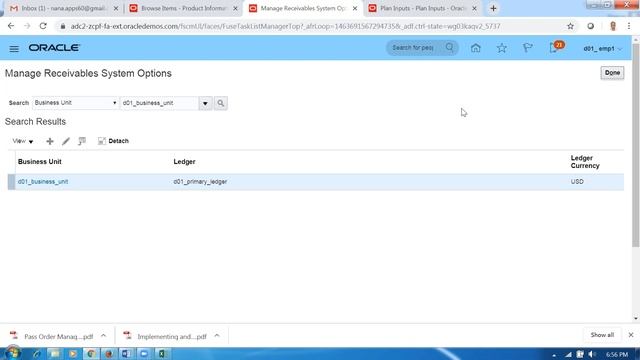
Task: Click Ledger Currency column header
Action: [x=585, y=162]
